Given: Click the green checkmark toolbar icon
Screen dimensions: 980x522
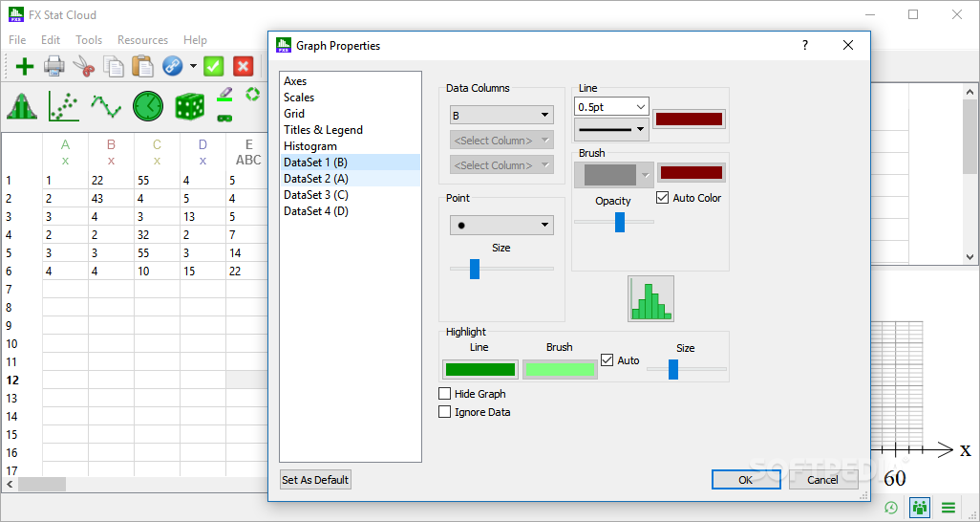Looking at the screenshot, I should pyautogui.click(x=214, y=66).
